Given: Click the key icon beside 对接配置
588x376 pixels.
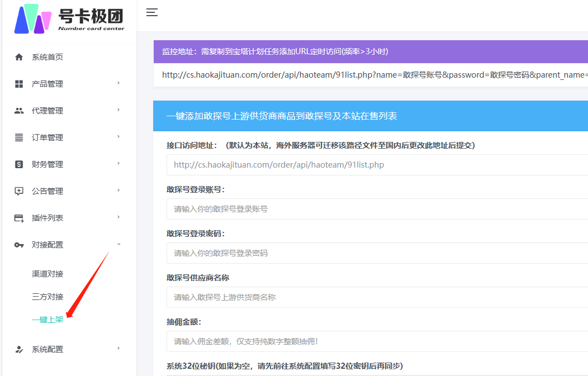Looking at the screenshot, I should [19, 245].
